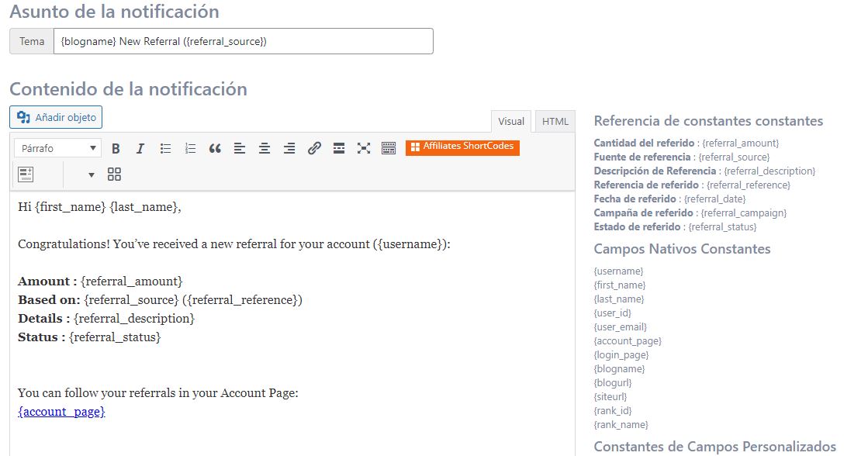Apply italic formatting

click(140, 148)
